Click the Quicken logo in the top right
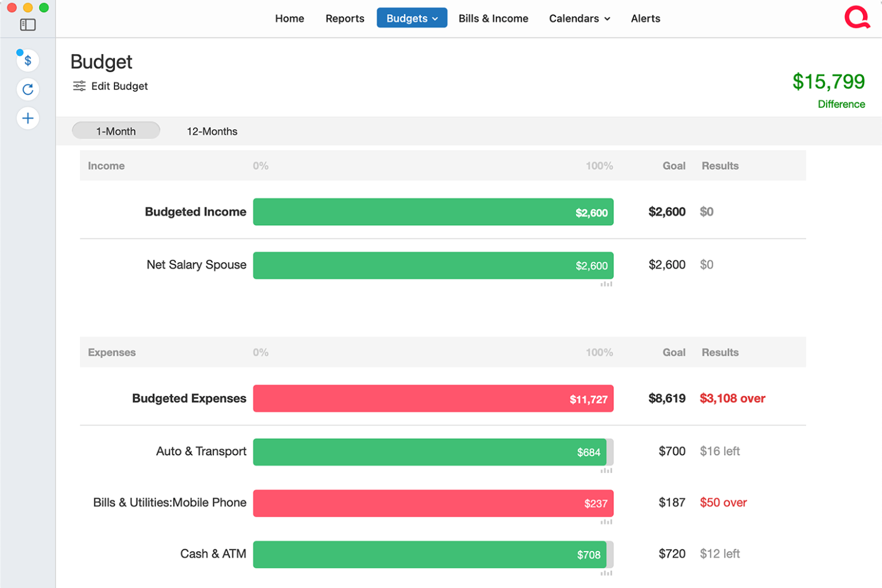This screenshot has width=882, height=588. point(857,17)
